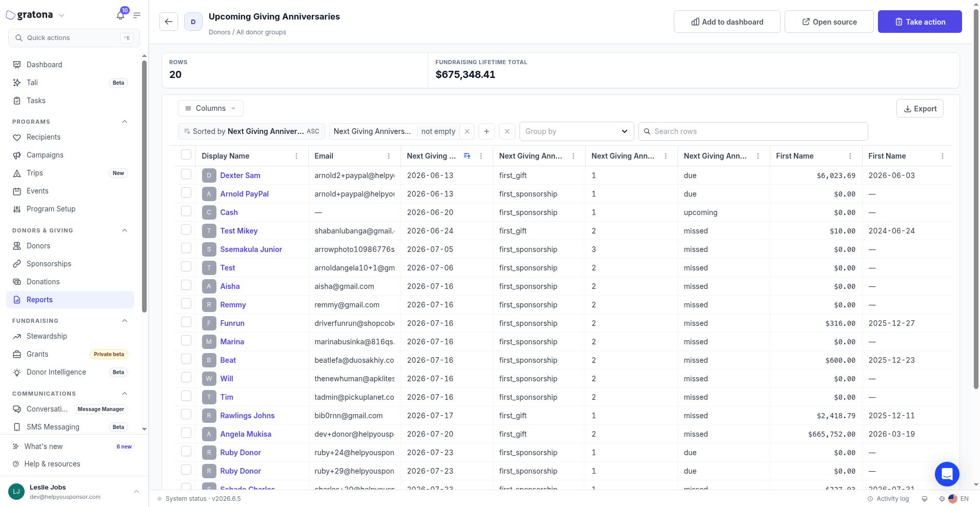Select the Cash row checkbox

click(186, 211)
